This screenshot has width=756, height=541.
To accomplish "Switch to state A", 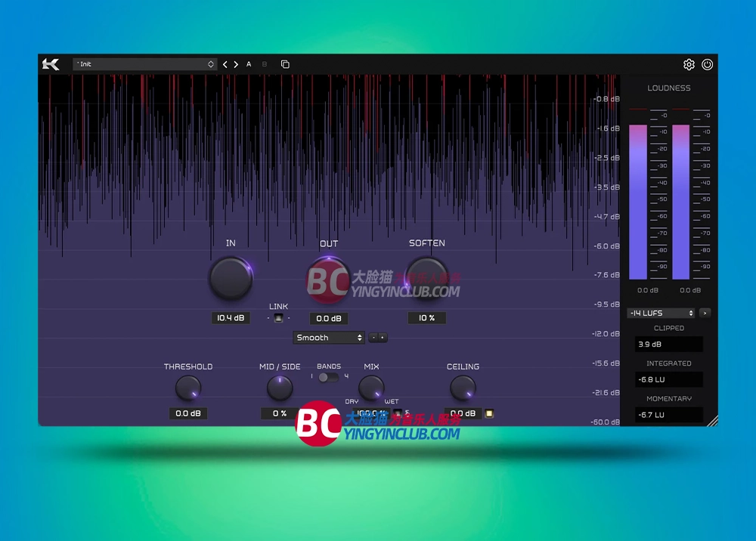I will click(249, 65).
